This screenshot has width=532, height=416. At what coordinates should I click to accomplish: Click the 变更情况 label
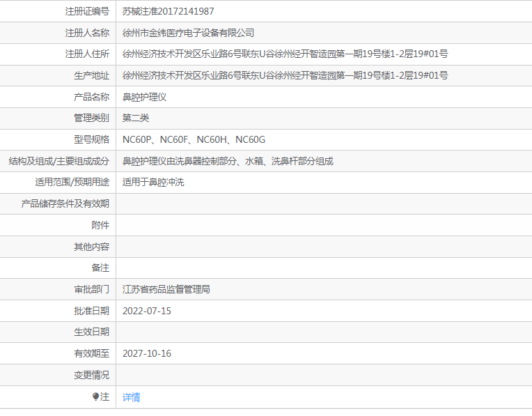[x=92, y=375]
